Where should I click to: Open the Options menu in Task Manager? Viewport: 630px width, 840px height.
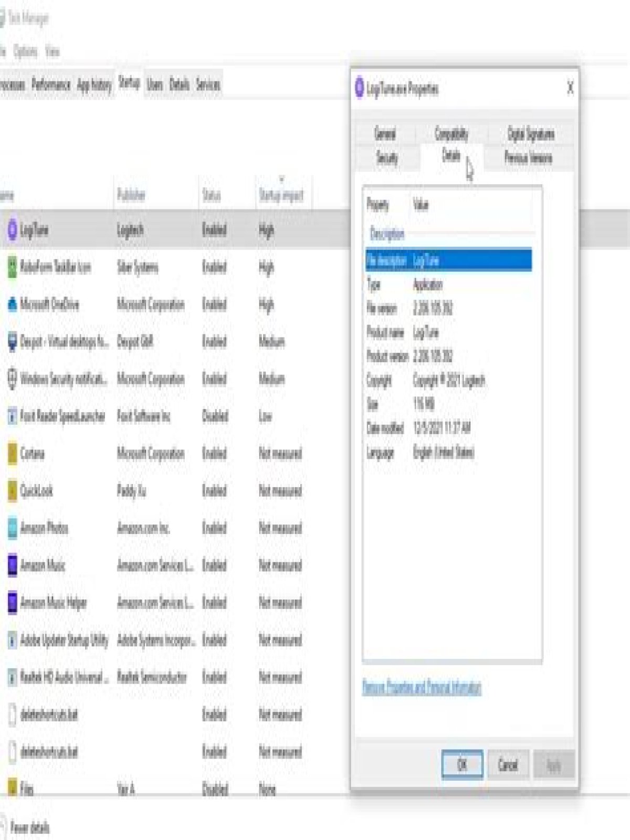point(25,51)
